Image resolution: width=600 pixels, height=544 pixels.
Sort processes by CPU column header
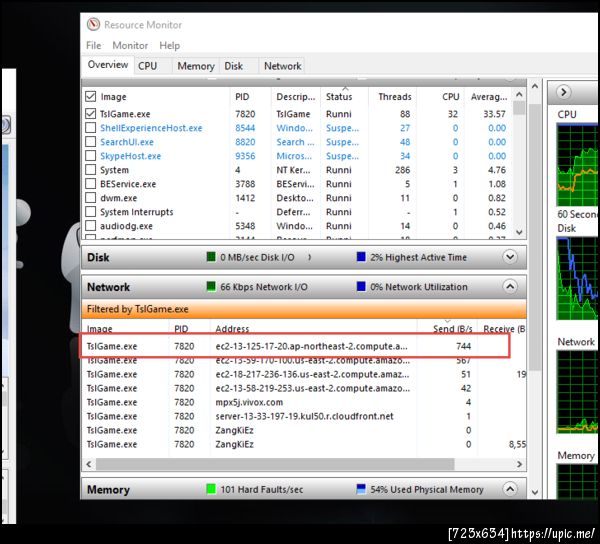(x=440, y=97)
